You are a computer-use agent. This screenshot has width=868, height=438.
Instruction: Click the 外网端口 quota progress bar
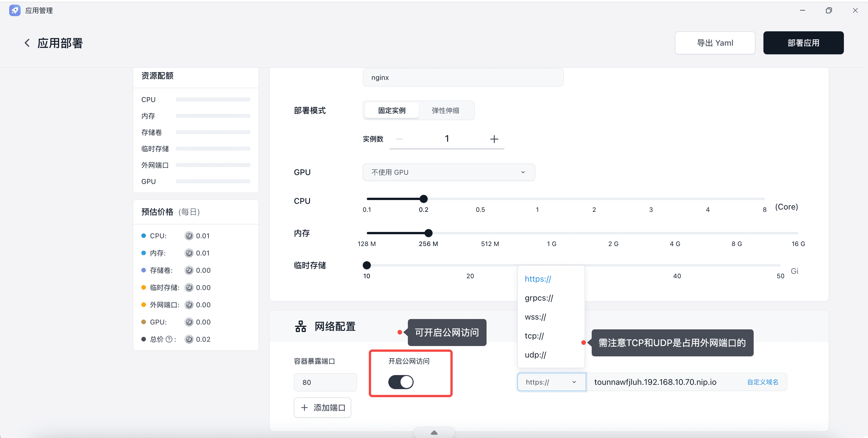coord(213,165)
